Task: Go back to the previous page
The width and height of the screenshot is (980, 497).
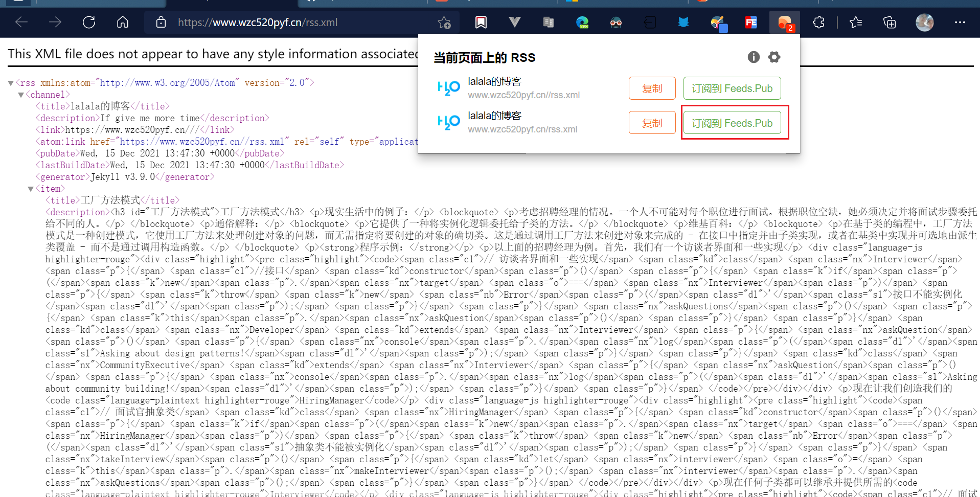Action: pyautogui.click(x=21, y=22)
